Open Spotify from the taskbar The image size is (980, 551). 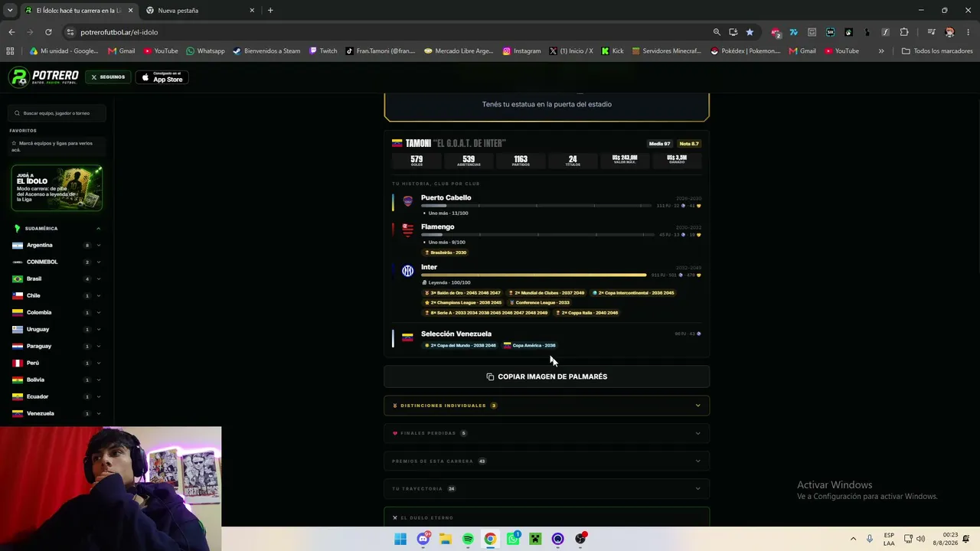coord(468,539)
